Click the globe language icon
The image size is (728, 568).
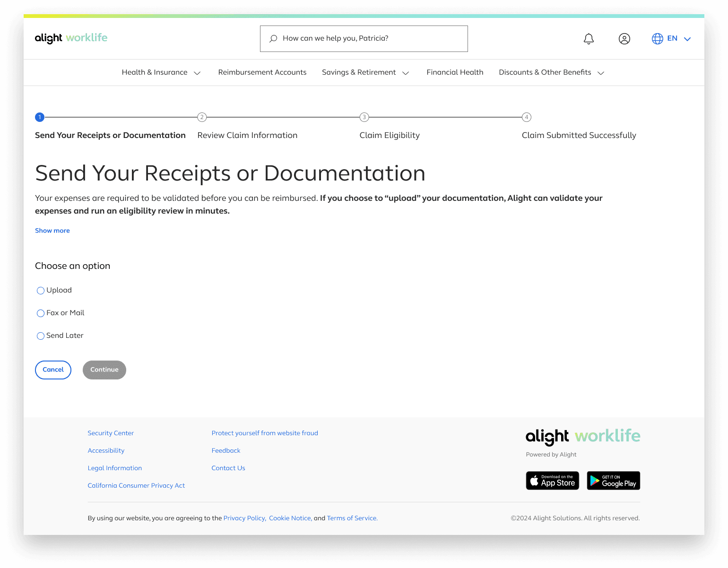tap(658, 39)
